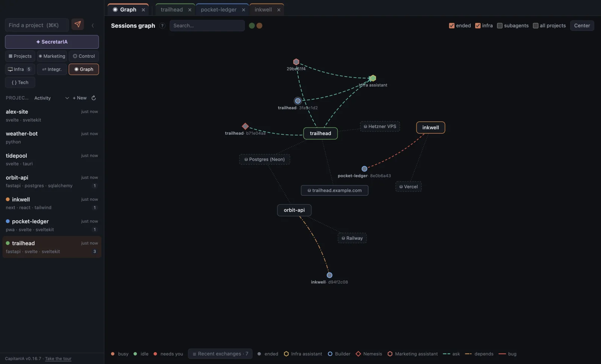Refresh the projects list

pos(94,98)
